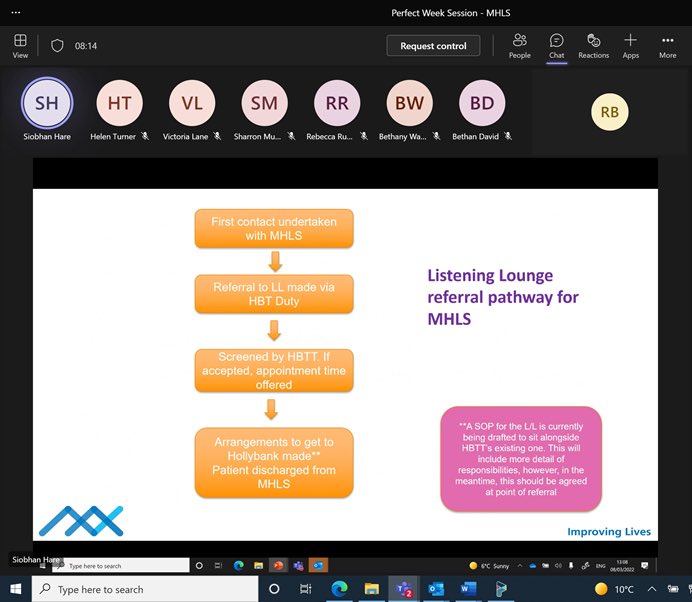Click the 'First contact undertaken with MHLS' box
This screenshot has width=692, height=602.
click(x=274, y=229)
